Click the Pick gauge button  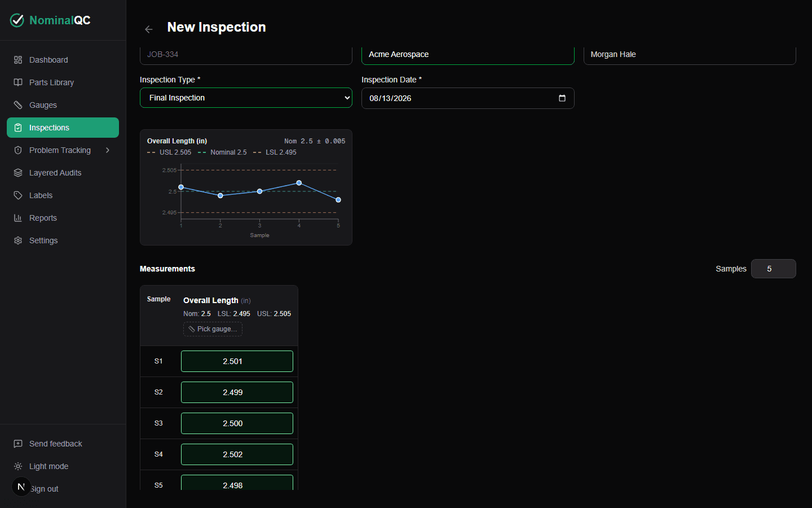[x=213, y=329]
